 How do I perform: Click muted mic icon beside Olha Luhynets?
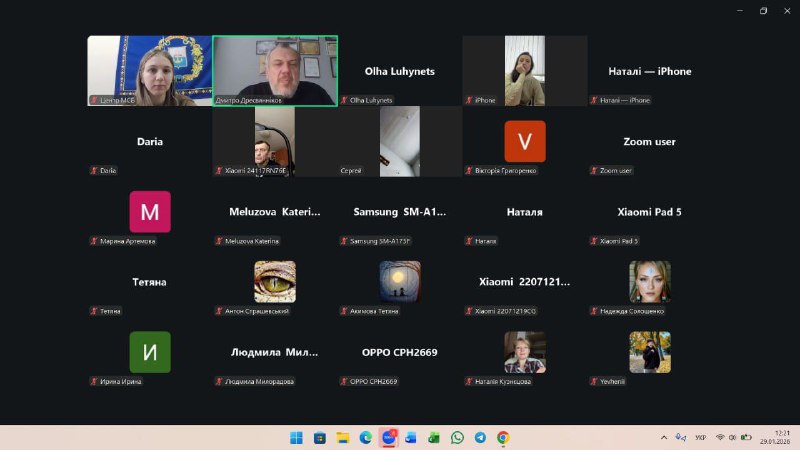pyautogui.click(x=344, y=100)
